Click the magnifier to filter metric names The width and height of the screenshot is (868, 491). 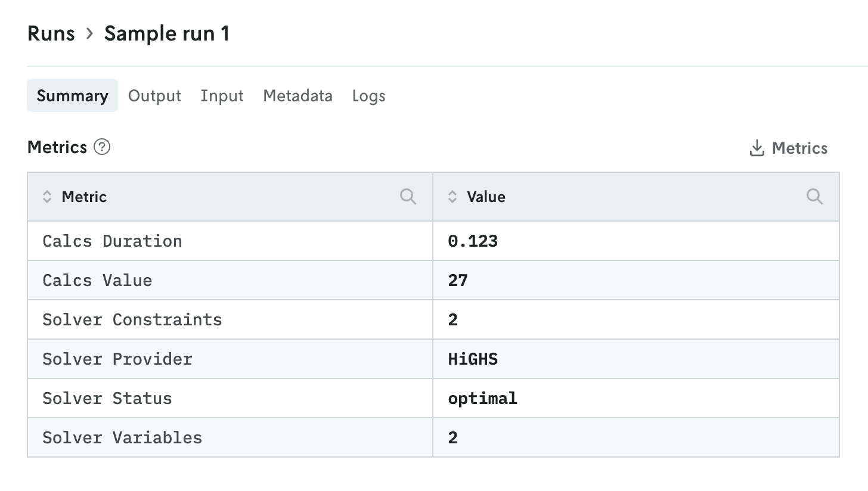(409, 197)
